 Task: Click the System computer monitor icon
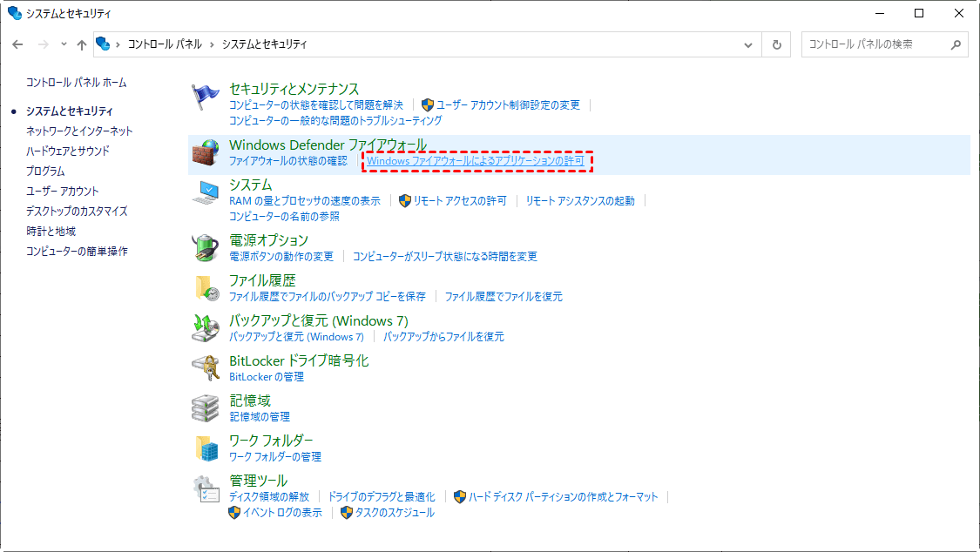click(x=206, y=192)
